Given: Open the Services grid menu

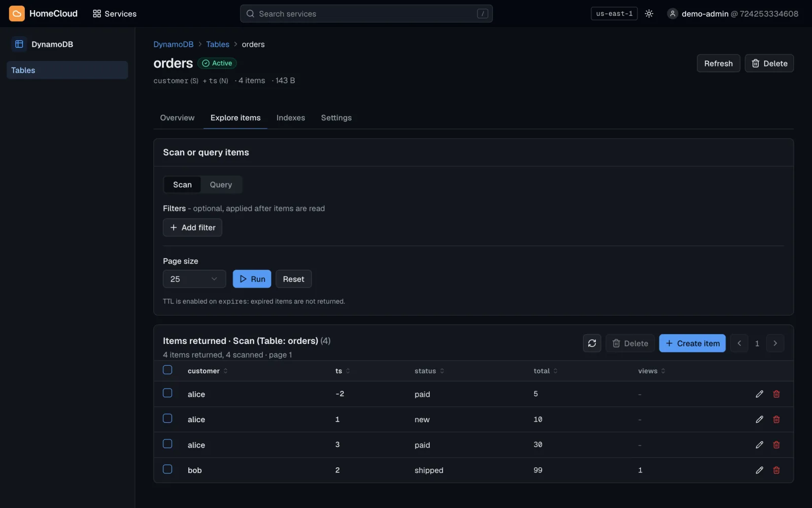Looking at the screenshot, I should coord(115,14).
